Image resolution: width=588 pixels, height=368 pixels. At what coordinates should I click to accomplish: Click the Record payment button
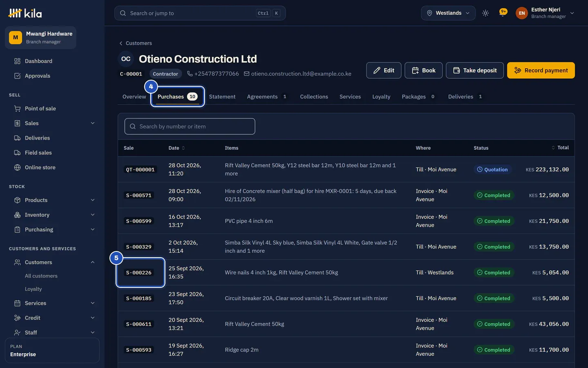coord(541,70)
